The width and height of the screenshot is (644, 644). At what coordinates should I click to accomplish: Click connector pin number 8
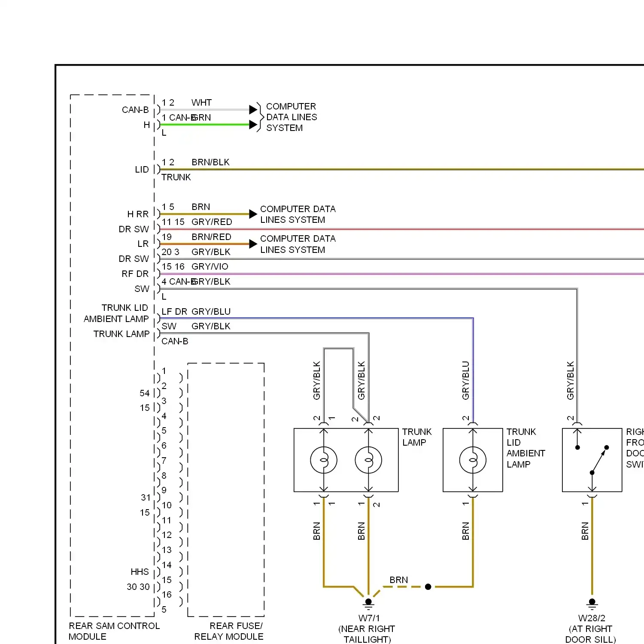click(164, 476)
